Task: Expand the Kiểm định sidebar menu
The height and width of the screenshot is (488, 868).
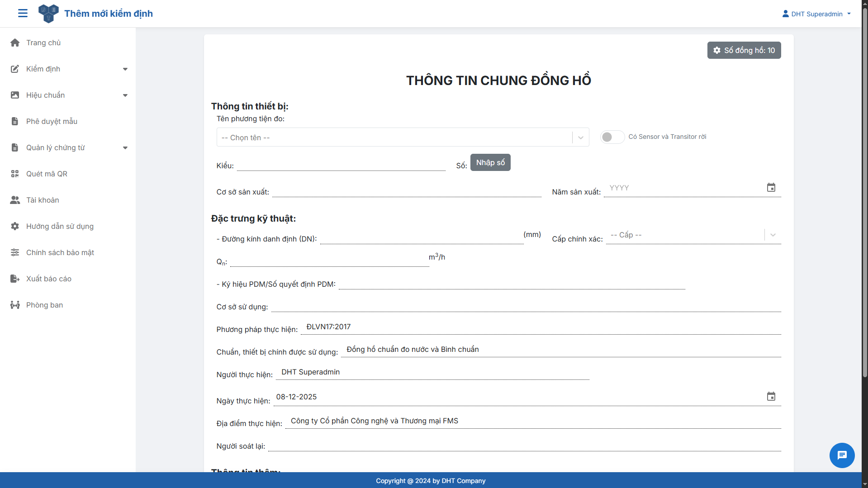Action: [69, 69]
